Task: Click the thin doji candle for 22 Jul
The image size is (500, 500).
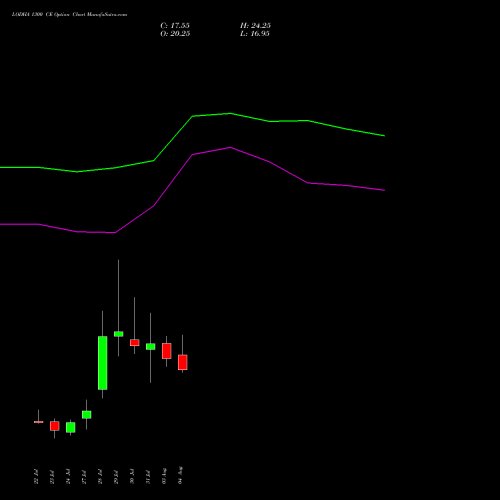Action: tap(39, 422)
